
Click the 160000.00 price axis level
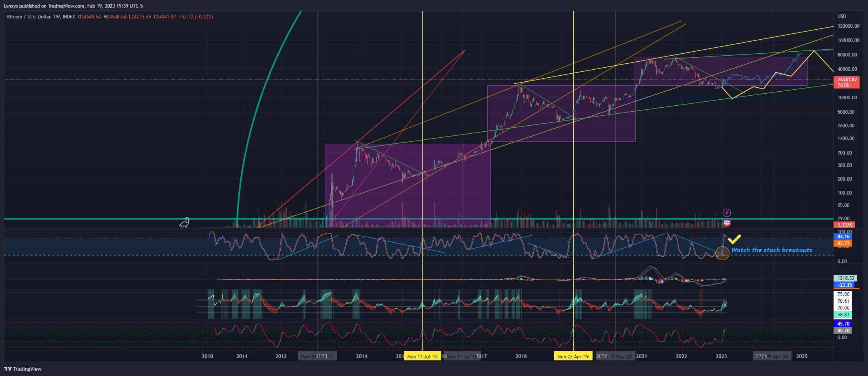(848, 40)
